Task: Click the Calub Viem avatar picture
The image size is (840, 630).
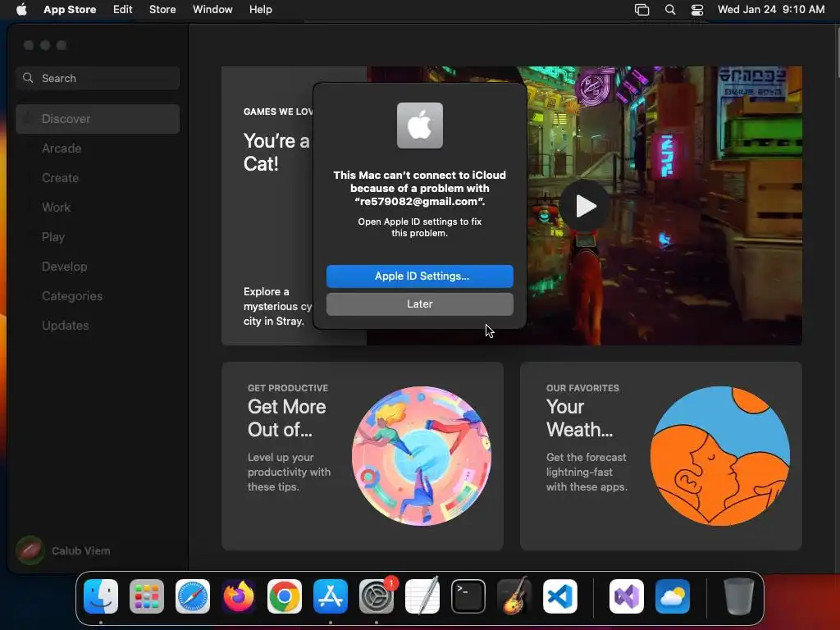Action: pyautogui.click(x=30, y=550)
